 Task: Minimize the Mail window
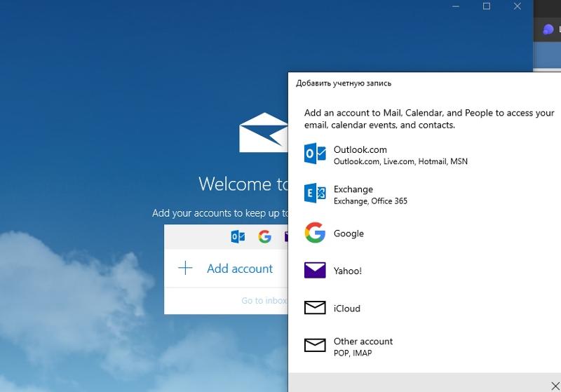click(x=455, y=6)
